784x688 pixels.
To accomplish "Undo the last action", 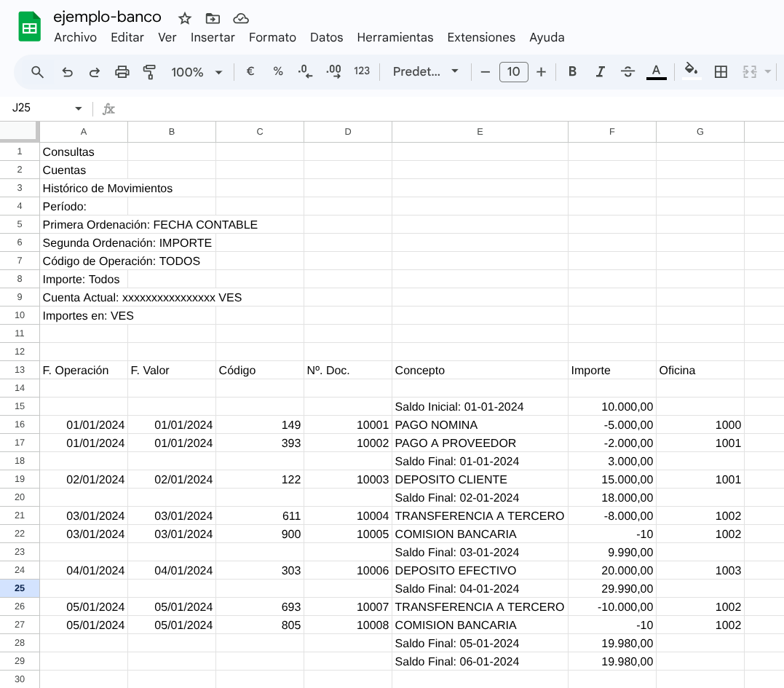I will (67, 72).
